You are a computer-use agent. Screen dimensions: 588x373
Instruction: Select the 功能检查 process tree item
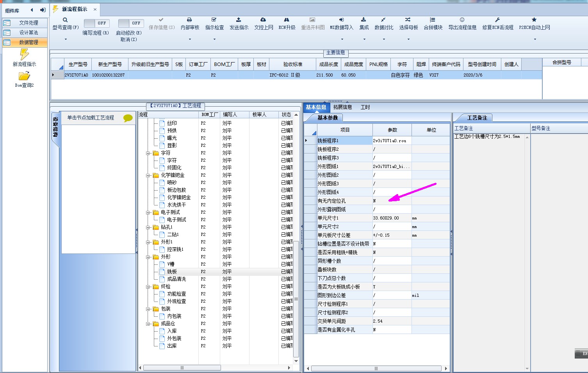pos(176,294)
